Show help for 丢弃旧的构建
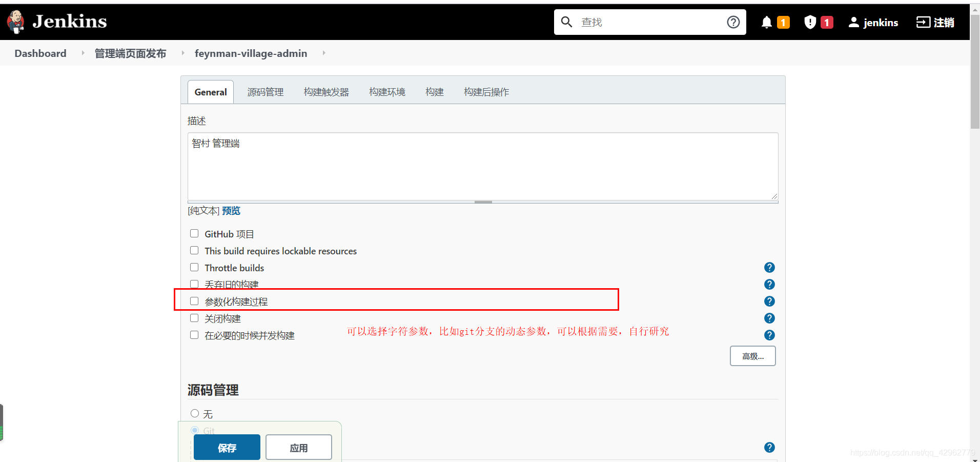The image size is (980, 462). point(769,284)
